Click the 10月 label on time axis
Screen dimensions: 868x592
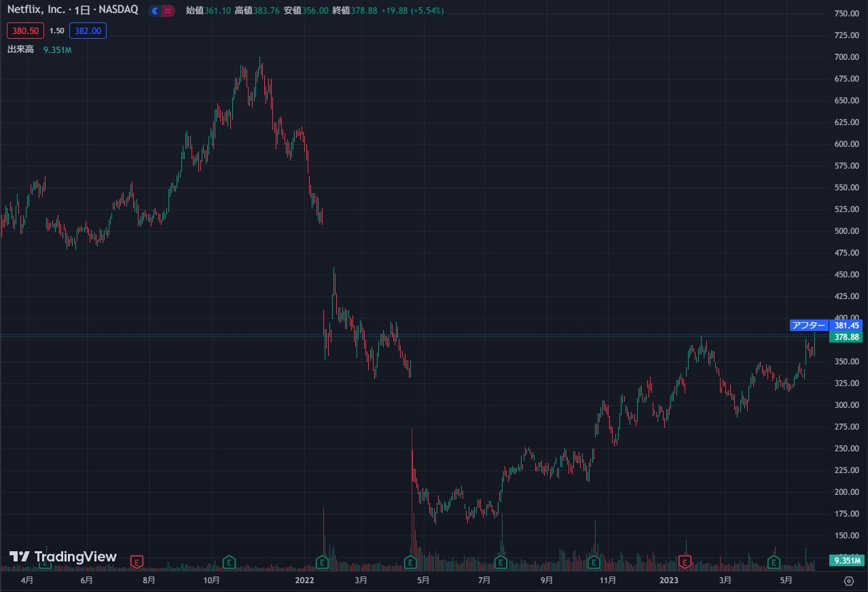[211, 580]
